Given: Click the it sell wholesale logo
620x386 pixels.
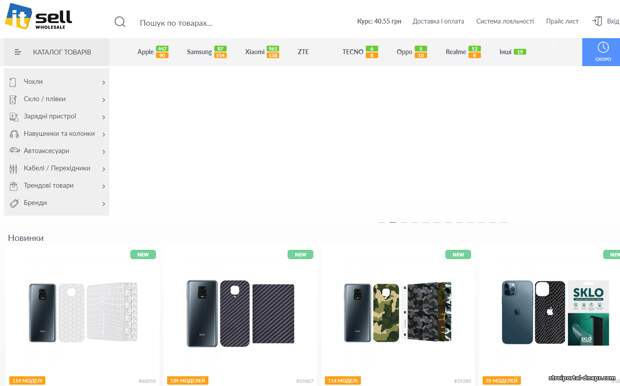Looking at the screenshot, I should pyautogui.click(x=38, y=16).
